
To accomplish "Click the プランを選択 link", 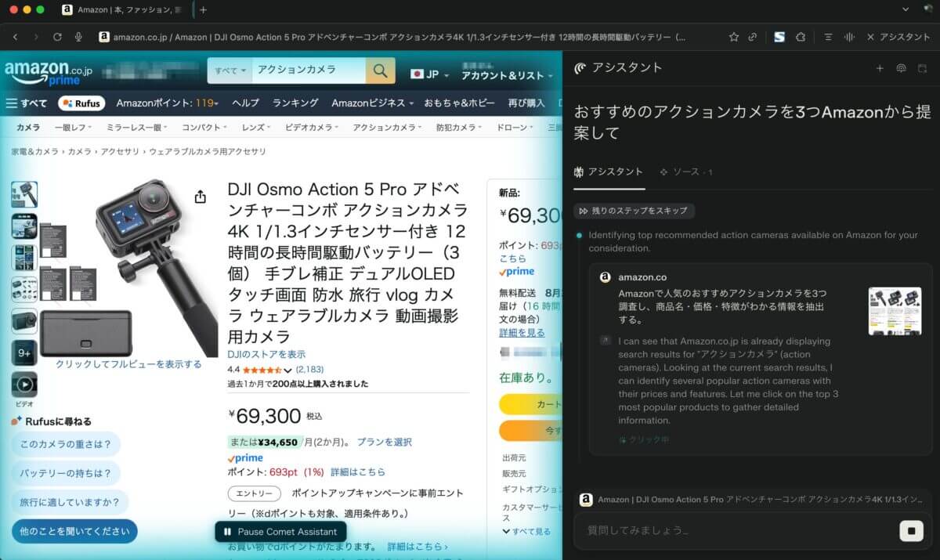I will (x=384, y=442).
